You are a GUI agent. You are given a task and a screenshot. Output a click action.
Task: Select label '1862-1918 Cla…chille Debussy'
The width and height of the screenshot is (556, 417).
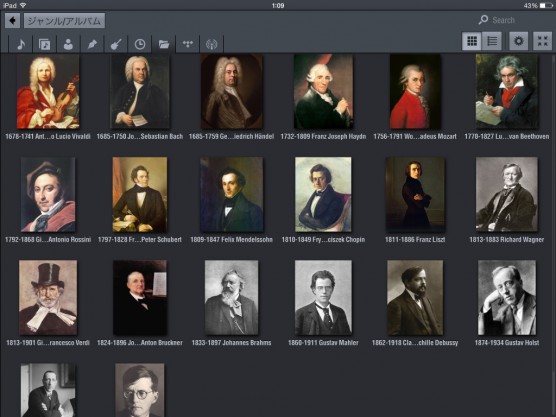pyautogui.click(x=415, y=343)
